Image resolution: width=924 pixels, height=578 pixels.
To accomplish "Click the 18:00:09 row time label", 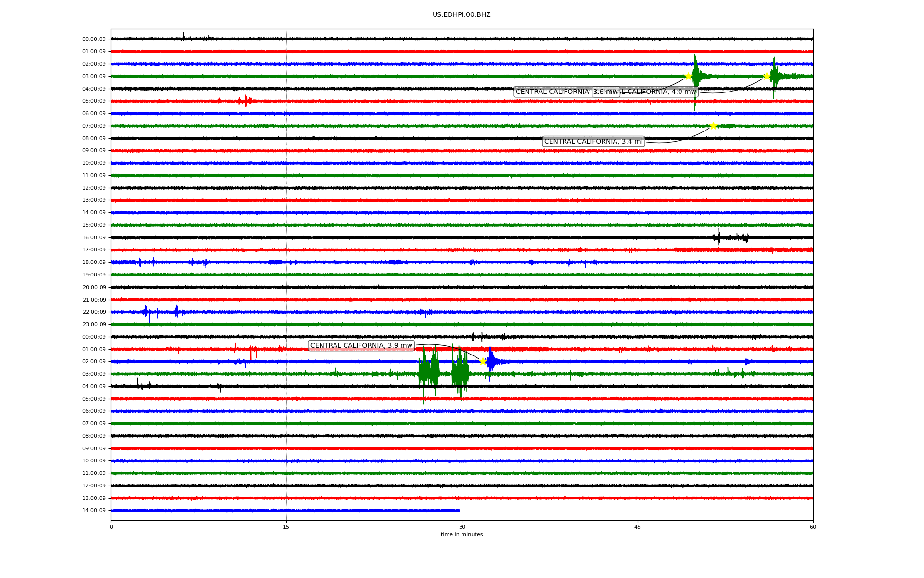I will click(94, 262).
